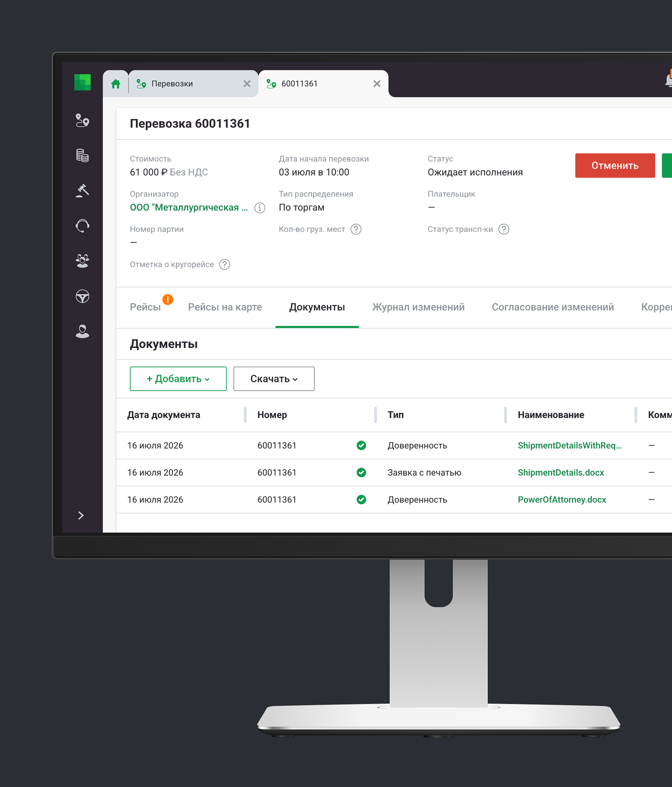The width and height of the screenshot is (672, 787).
Task: Open the user profile sidebar icon
Action: (83, 331)
